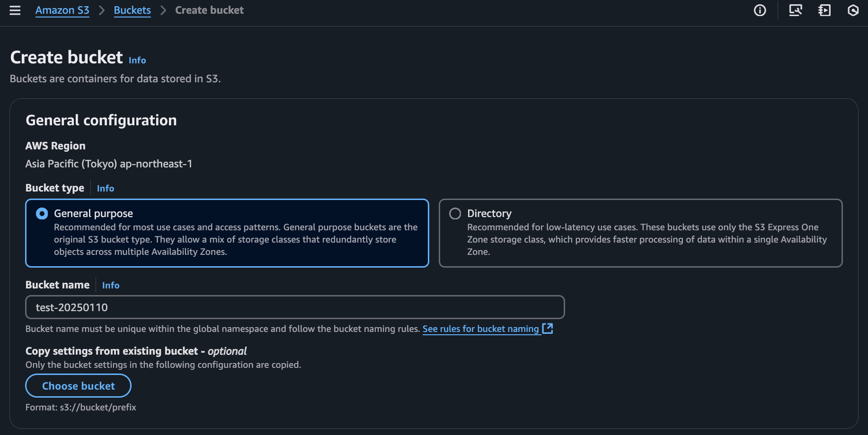Open the diagnostic tools icon in top bar

point(795,10)
